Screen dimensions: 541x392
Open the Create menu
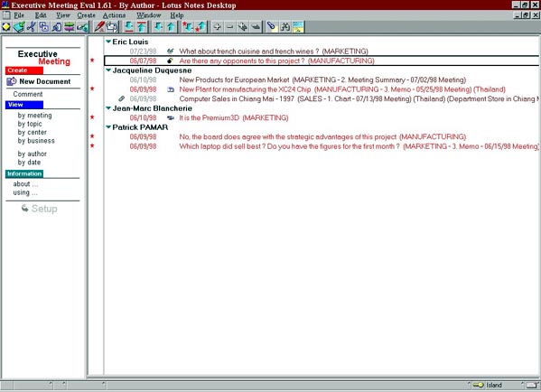(x=87, y=15)
